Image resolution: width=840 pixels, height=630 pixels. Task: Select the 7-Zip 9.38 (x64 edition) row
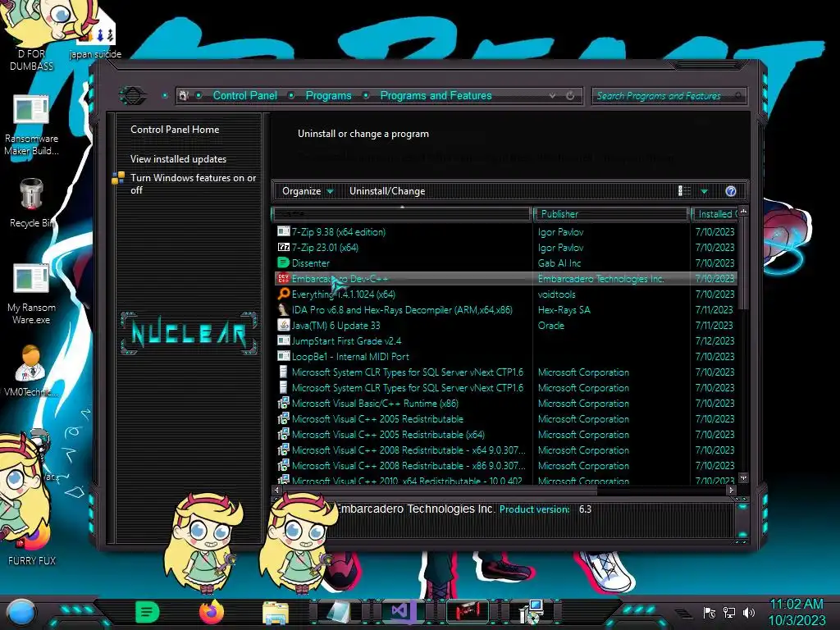click(x=505, y=232)
